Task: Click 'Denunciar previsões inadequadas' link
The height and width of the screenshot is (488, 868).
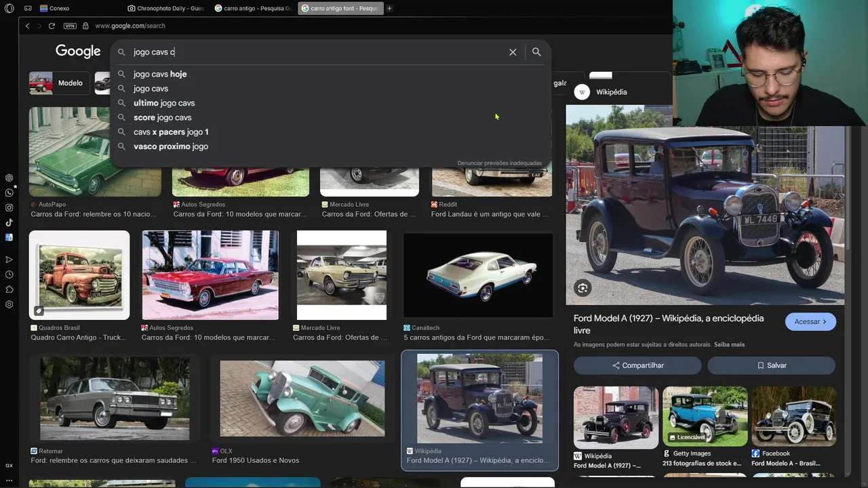Action: [499, 163]
